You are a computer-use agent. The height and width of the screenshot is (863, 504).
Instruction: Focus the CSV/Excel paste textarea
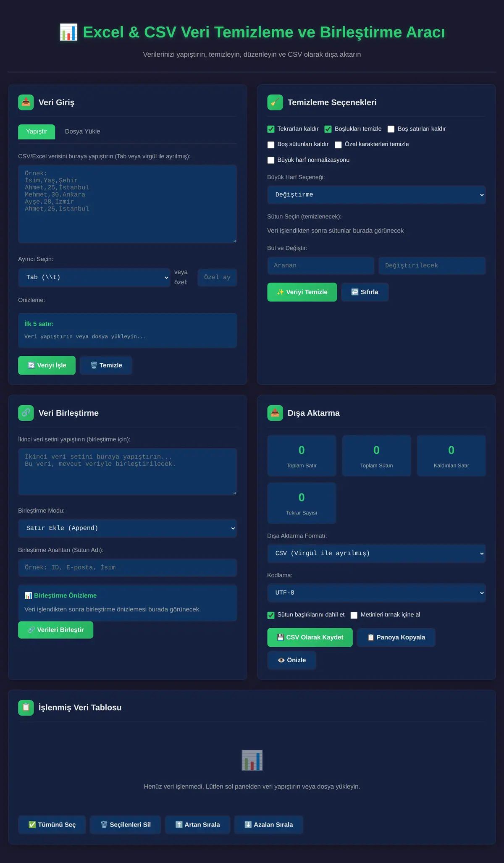(127, 204)
